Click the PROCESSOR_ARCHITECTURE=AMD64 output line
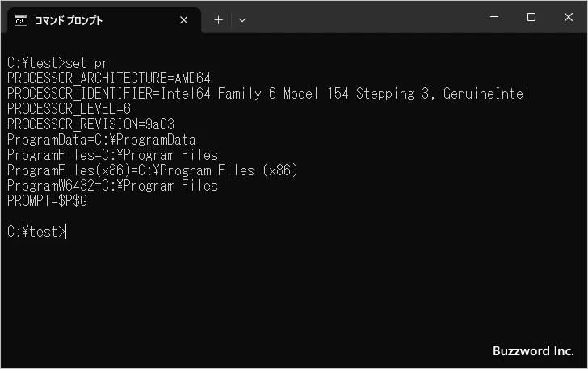Screen dimensions: 588x369 [x=109, y=78]
